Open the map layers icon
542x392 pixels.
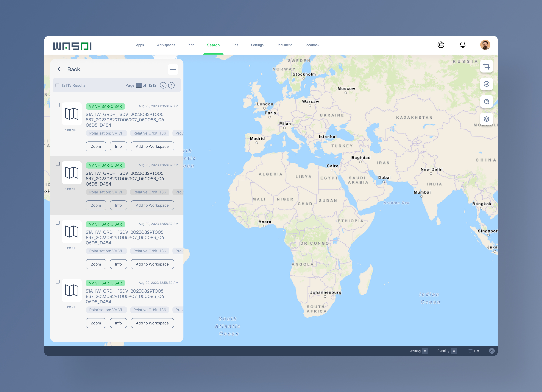(x=486, y=119)
